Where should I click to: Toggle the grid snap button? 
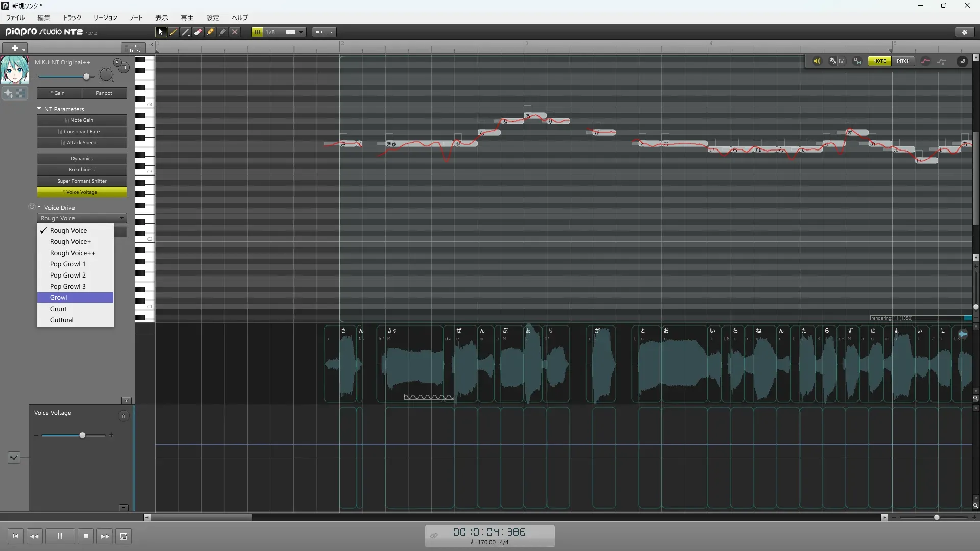(x=257, y=32)
